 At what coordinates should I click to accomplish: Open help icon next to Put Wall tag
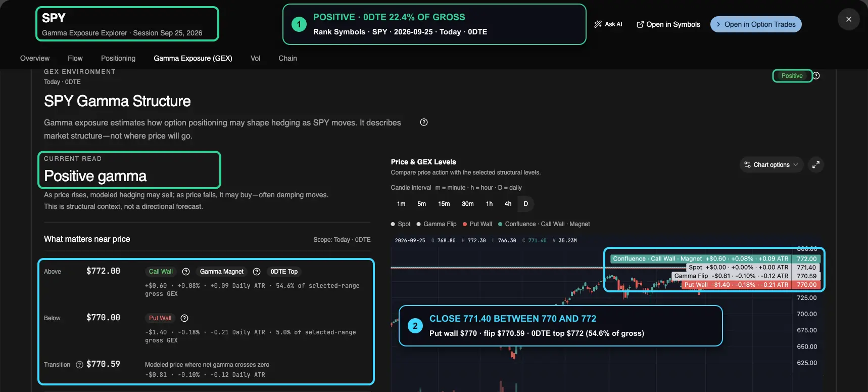pos(184,318)
